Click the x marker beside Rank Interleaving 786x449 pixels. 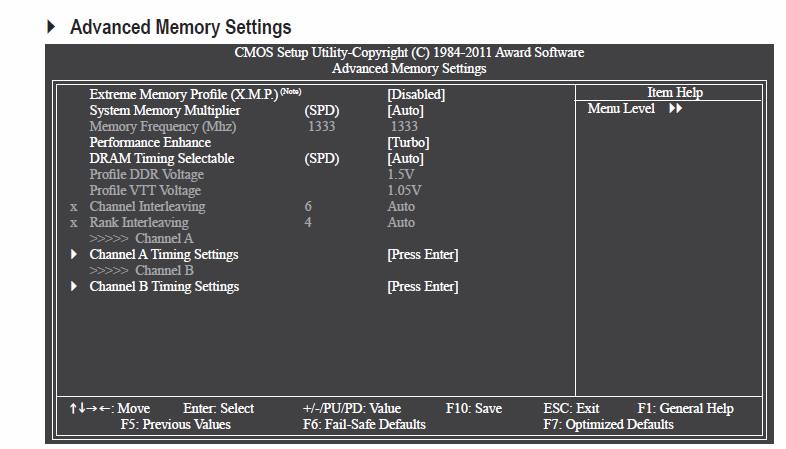pyautogui.click(x=74, y=223)
